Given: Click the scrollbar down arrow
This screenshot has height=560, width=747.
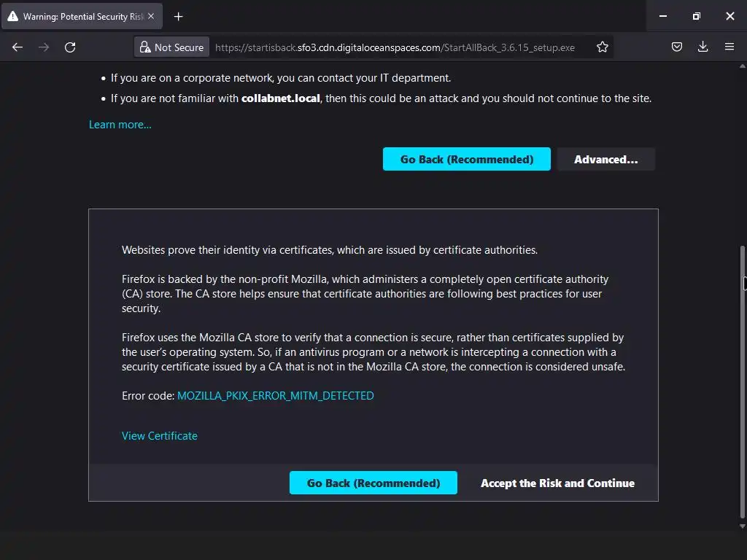Looking at the screenshot, I should click(x=742, y=526).
